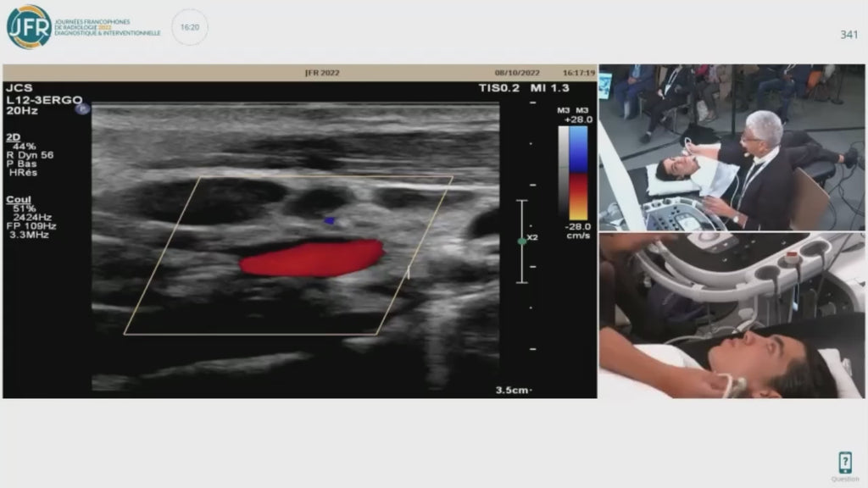Click the 08/10/2022 date stamp

518,73
